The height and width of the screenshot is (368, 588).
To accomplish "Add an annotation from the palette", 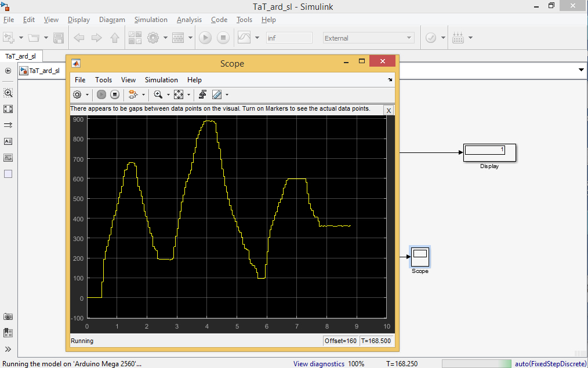I will point(8,141).
